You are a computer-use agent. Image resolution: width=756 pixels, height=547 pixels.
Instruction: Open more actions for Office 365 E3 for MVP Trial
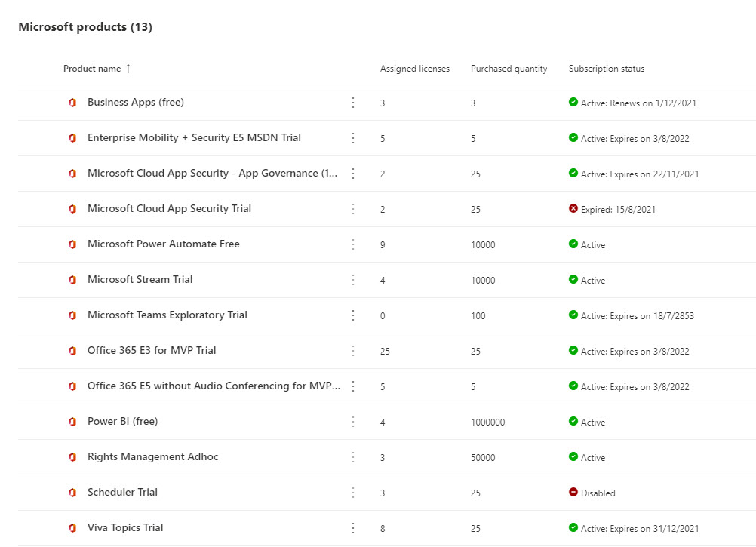pos(353,350)
